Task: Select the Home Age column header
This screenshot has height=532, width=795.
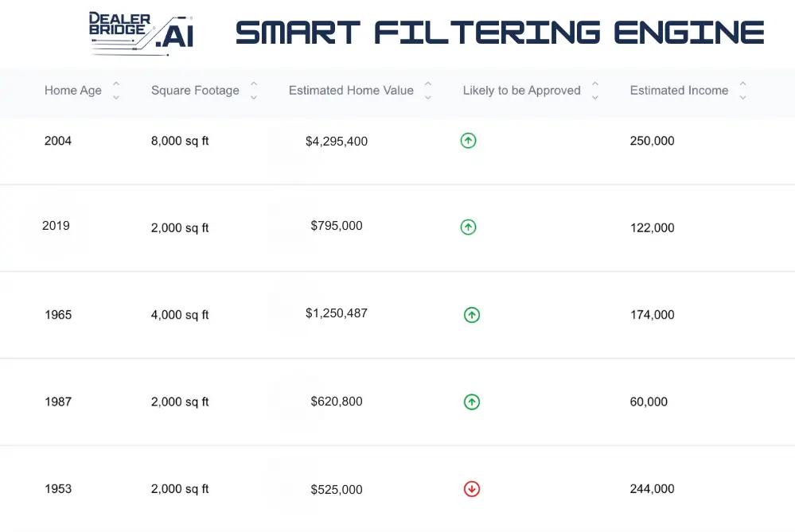Action: coord(73,90)
